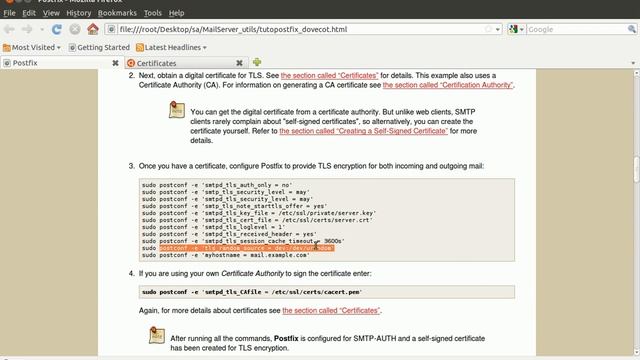Click the stop loading button
Viewport: 640px width, 360px height.
tap(75, 29)
